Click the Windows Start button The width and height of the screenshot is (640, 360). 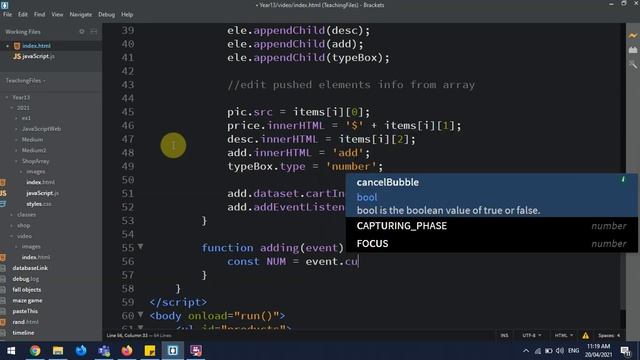point(11,351)
